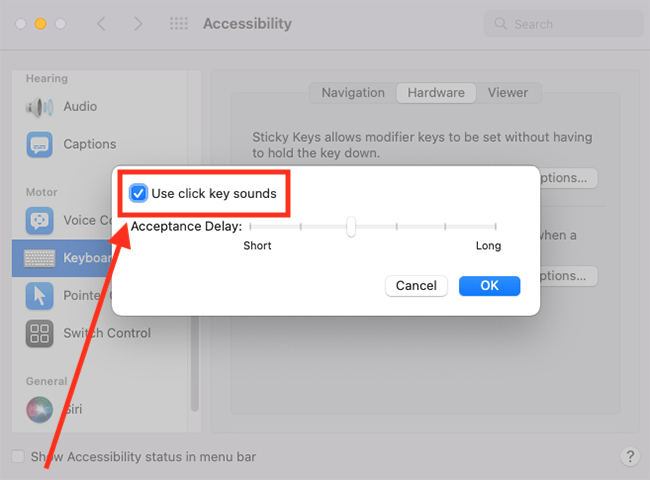Open the Siri icon under General

coord(39,410)
